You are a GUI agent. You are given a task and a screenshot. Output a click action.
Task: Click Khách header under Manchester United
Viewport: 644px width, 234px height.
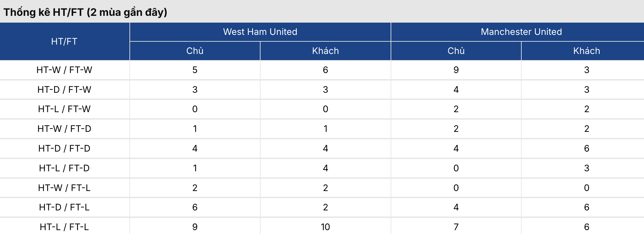pyautogui.click(x=586, y=51)
